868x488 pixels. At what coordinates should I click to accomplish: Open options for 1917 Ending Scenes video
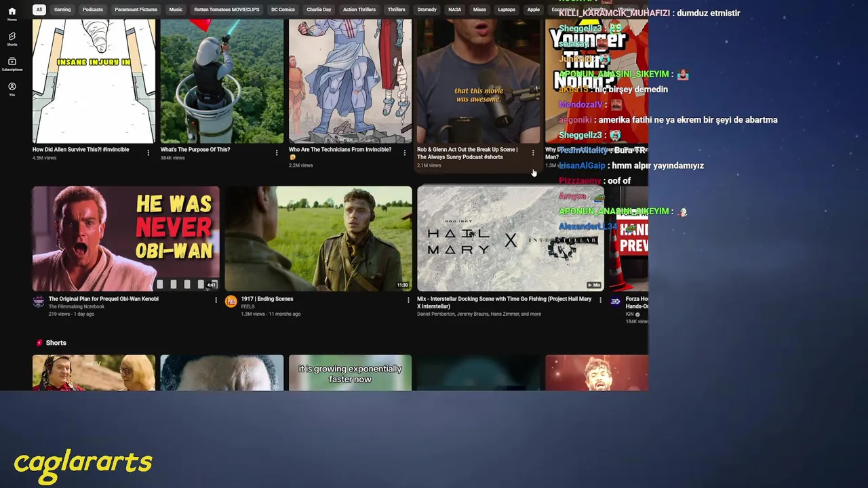(x=408, y=300)
